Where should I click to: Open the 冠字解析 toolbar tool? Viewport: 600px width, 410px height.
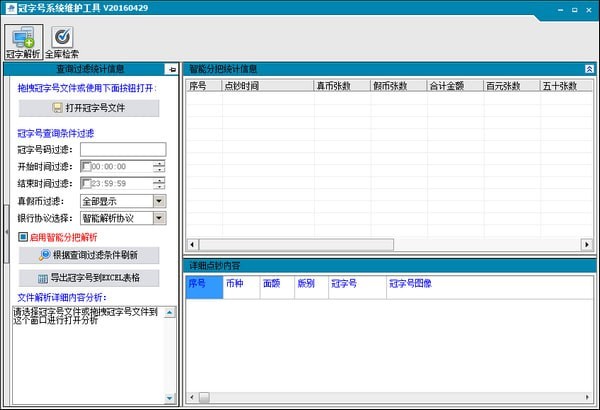pyautogui.click(x=23, y=42)
